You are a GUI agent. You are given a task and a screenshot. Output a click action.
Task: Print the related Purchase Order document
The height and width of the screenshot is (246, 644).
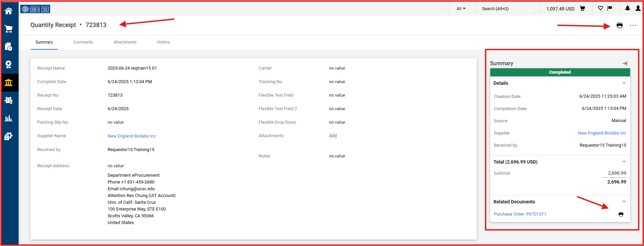[x=621, y=214]
